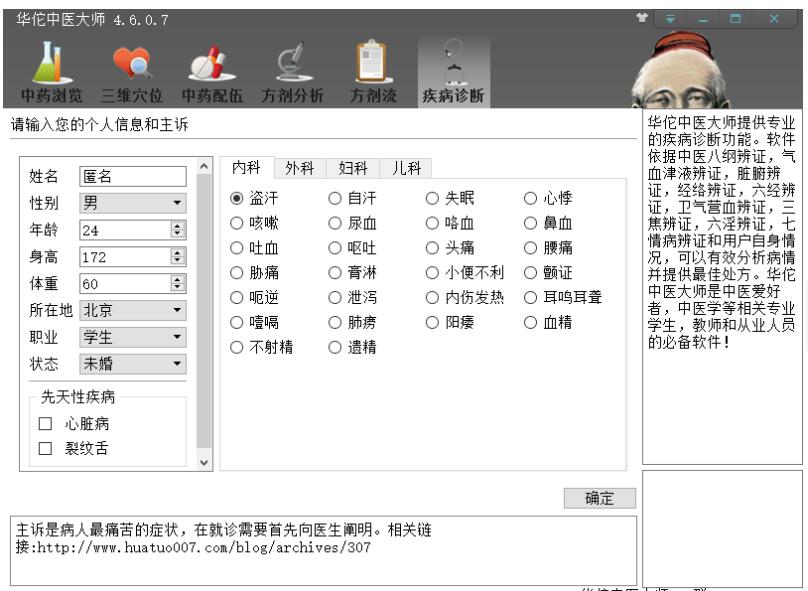Click the 确定 confirm button
Viewport: 808px width, 591px height.
(600, 498)
